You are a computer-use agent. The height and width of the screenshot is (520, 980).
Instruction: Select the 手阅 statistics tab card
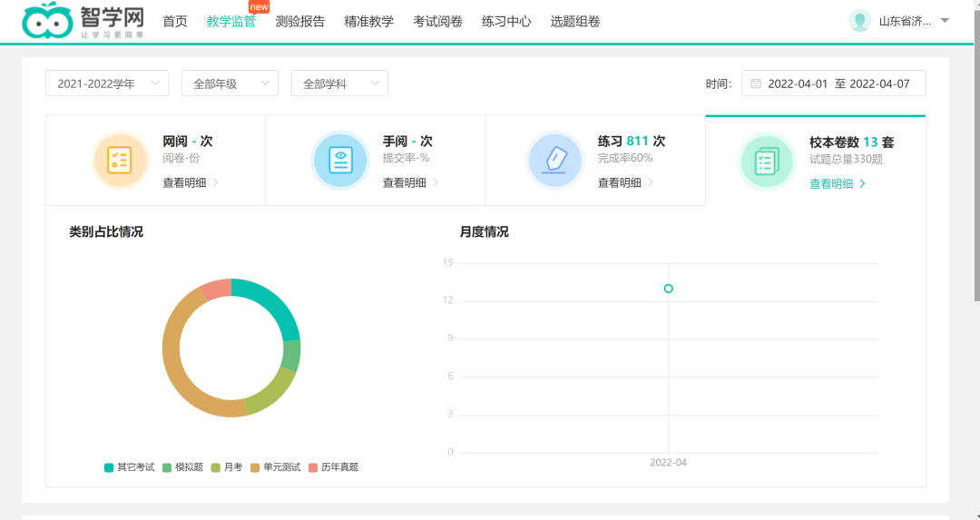click(x=376, y=161)
